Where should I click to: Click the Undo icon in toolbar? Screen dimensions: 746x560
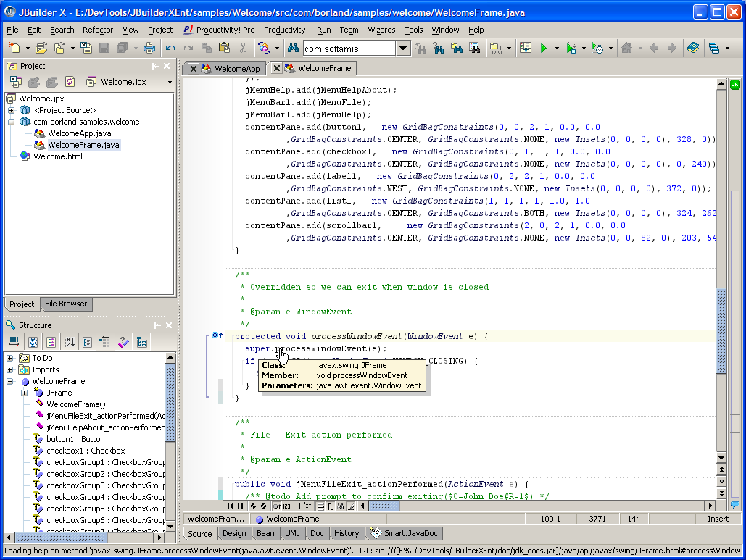(170, 49)
